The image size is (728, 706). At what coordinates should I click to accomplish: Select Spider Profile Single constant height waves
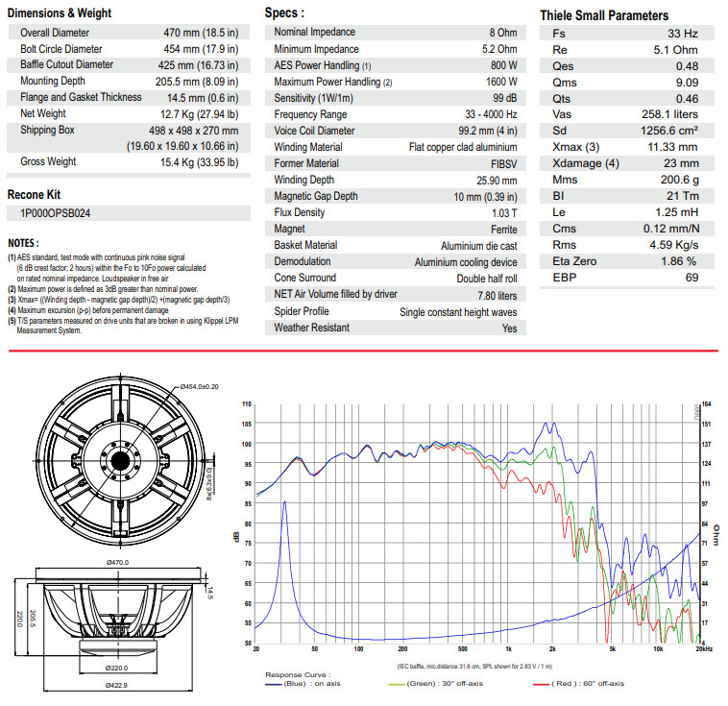click(458, 312)
